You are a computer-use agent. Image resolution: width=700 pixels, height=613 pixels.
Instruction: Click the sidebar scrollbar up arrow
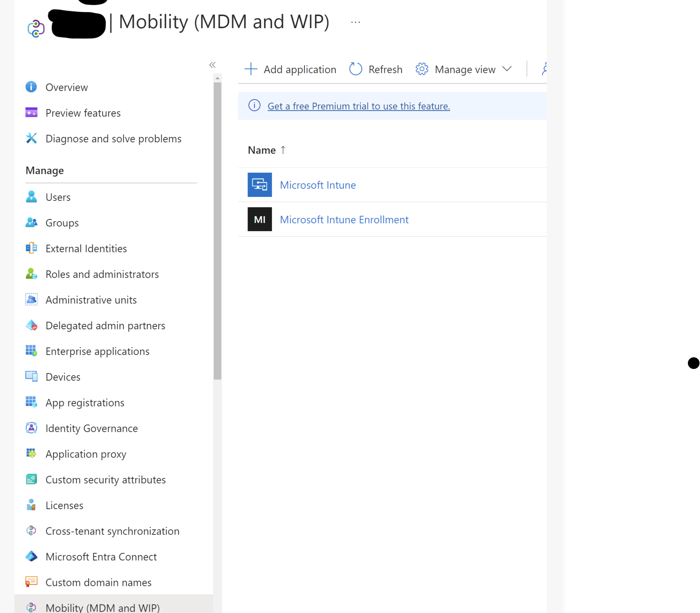(217, 78)
